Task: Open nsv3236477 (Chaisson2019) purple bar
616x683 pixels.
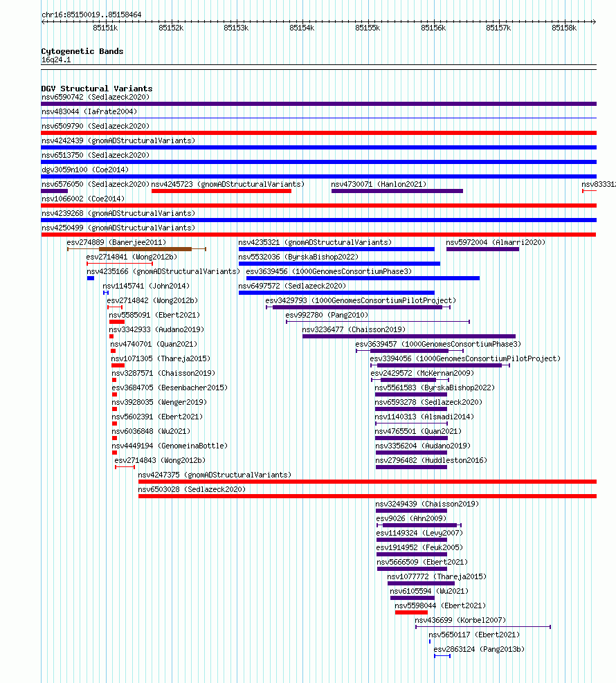Action: [x=409, y=336]
